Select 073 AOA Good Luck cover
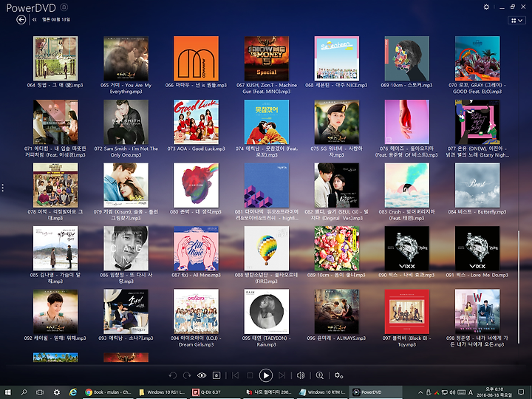Viewport: 532px width, 399px height. pos(196,122)
